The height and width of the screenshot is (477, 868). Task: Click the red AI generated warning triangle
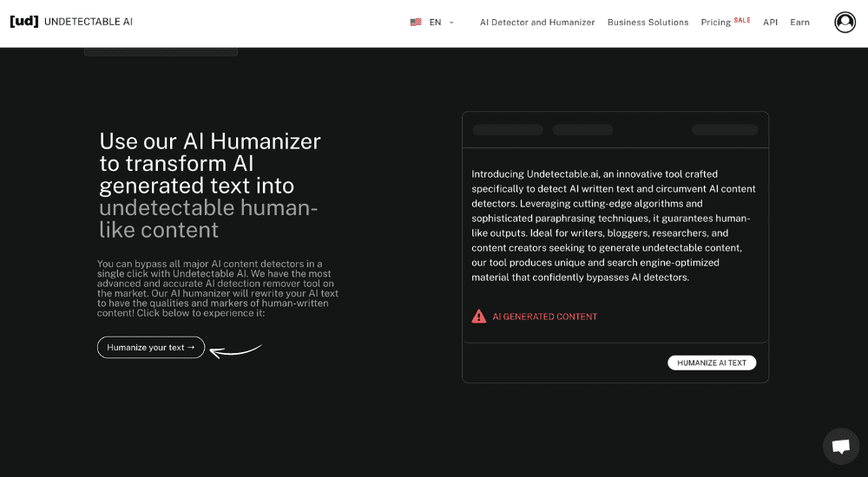[478, 317]
